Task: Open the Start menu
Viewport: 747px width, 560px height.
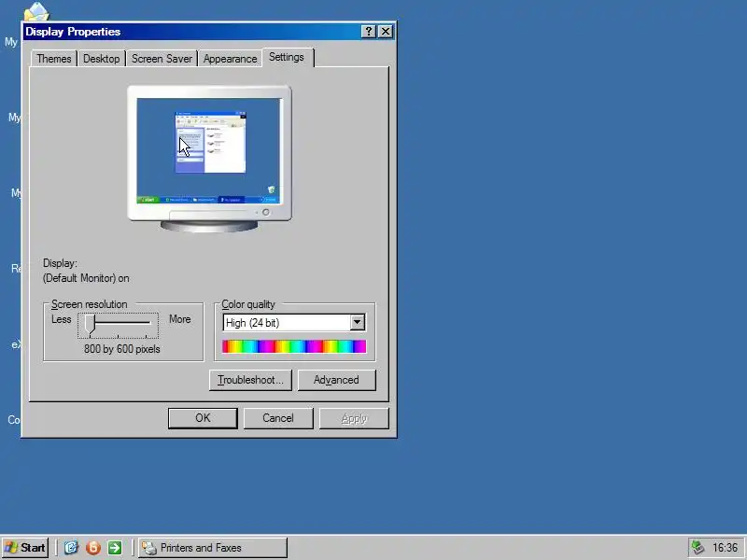Action: pos(25,548)
